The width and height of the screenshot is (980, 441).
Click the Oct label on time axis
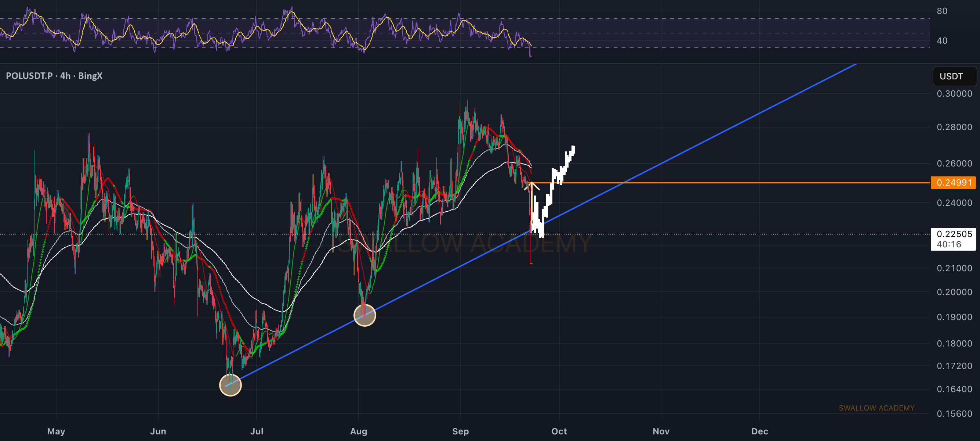(x=559, y=431)
